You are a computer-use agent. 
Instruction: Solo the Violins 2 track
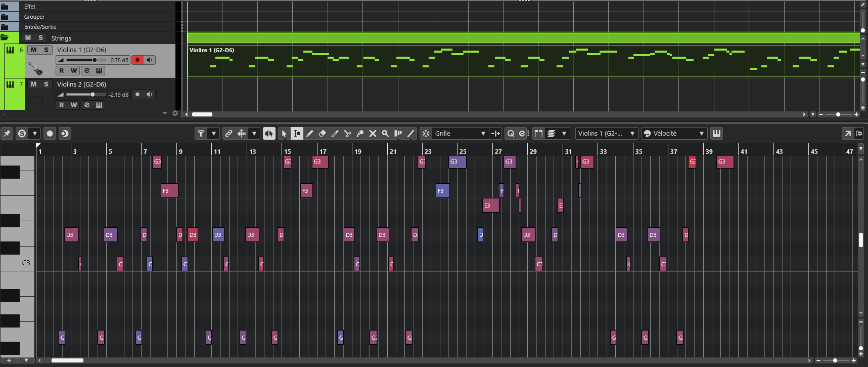[46, 84]
